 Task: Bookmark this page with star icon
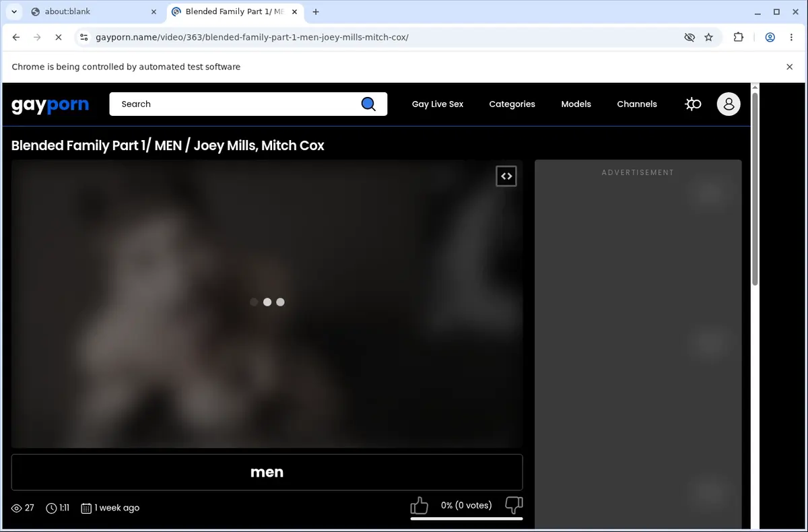pyautogui.click(x=708, y=37)
